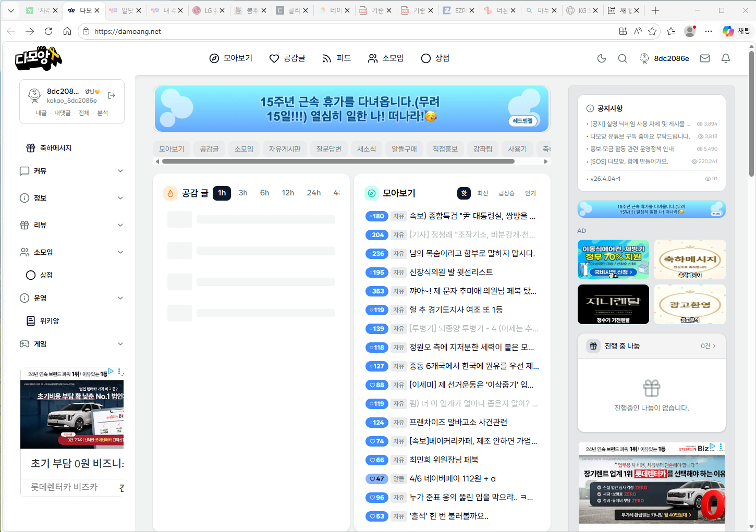Open the search magnifier icon
756x532 pixels.
(x=623, y=58)
